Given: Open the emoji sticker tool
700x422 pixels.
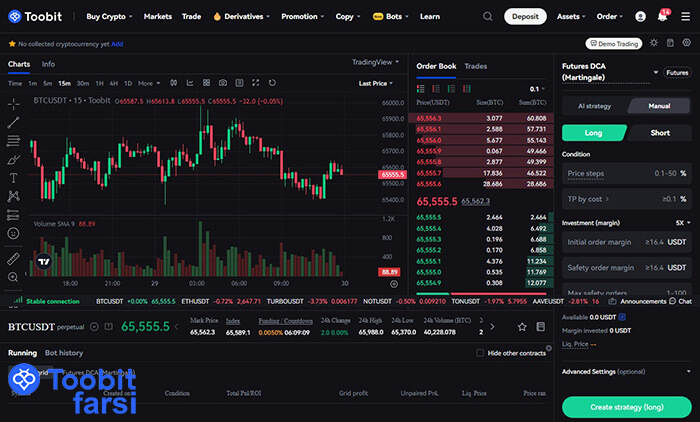Looking at the screenshot, I should tap(13, 233).
